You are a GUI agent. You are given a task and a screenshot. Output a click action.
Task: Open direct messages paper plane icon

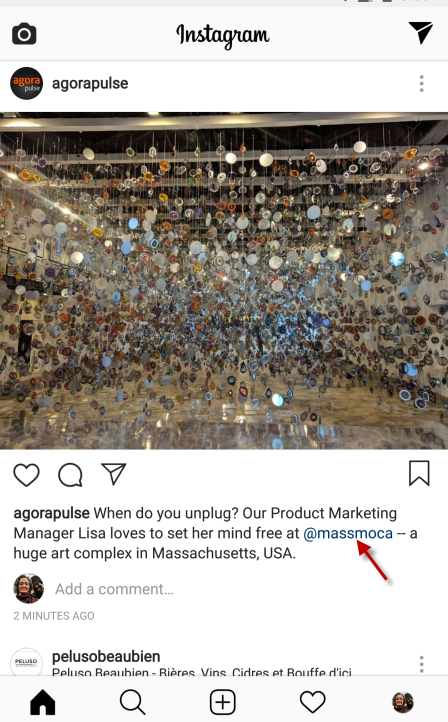coord(420,32)
